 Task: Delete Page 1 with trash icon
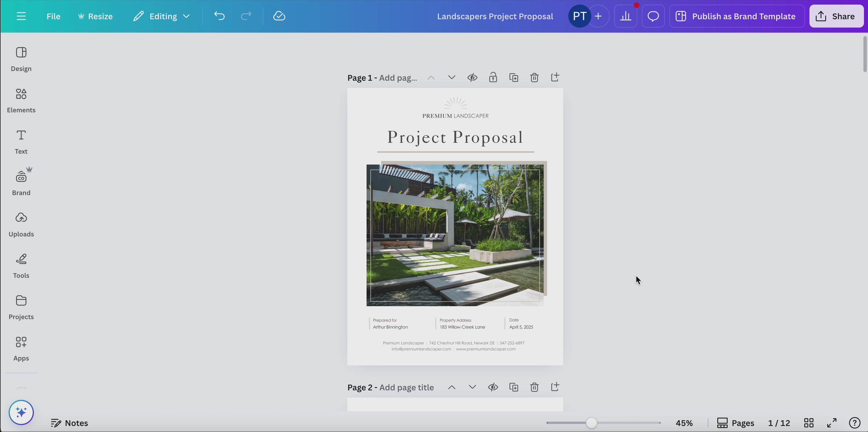pyautogui.click(x=534, y=78)
